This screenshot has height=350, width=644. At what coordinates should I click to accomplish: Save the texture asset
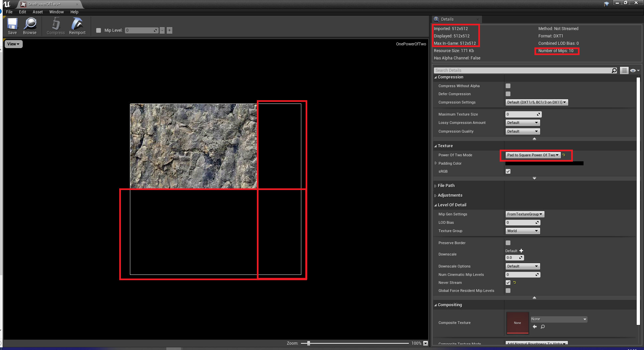[x=12, y=26]
